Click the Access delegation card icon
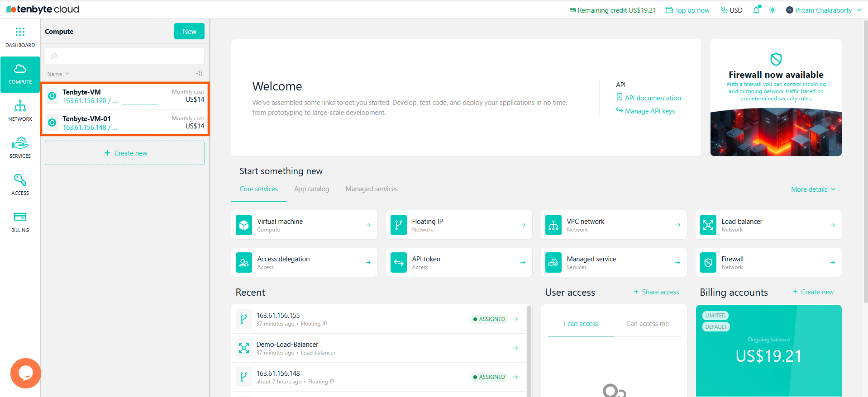The image size is (868, 397). click(x=244, y=262)
